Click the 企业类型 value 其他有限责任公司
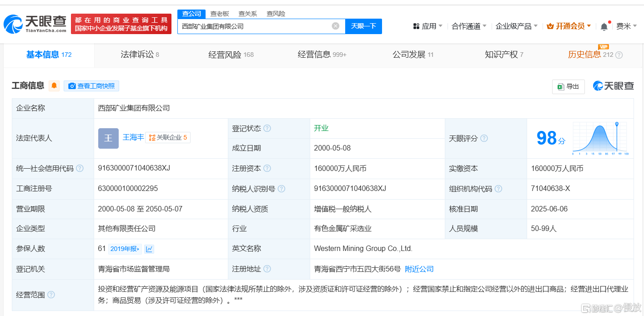 point(126,229)
